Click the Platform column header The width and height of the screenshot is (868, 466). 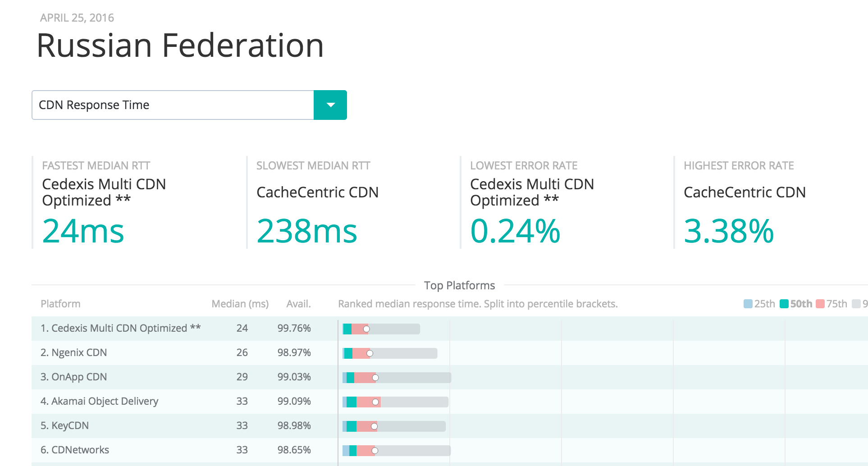[60, 304]
